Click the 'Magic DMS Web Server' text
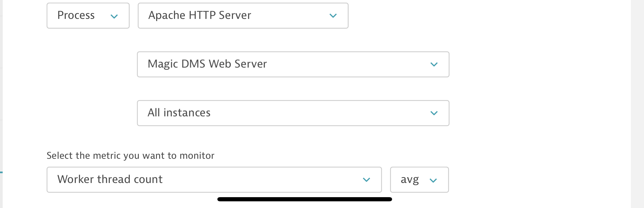 pos(207,64)
